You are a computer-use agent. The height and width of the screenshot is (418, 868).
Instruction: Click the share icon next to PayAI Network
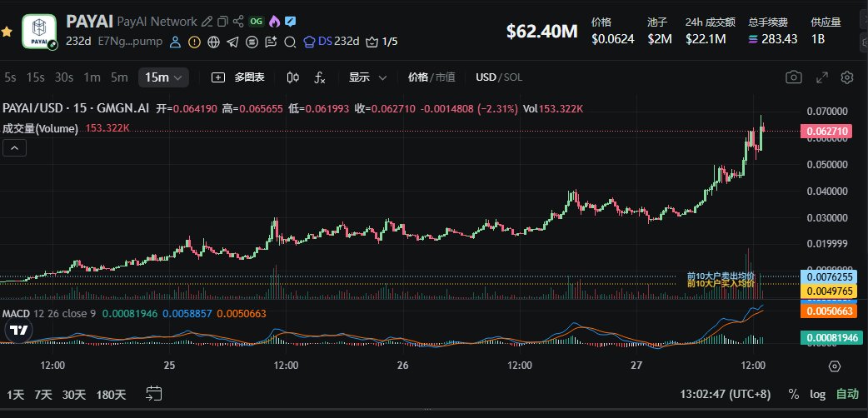click(239, 22)
